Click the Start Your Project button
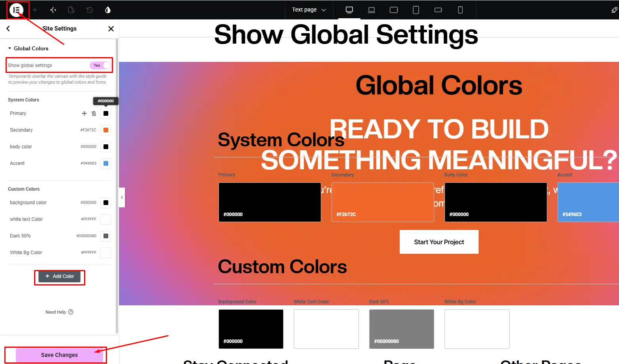Viewport: 619px width, 364px height. click(x=439, y=242)
